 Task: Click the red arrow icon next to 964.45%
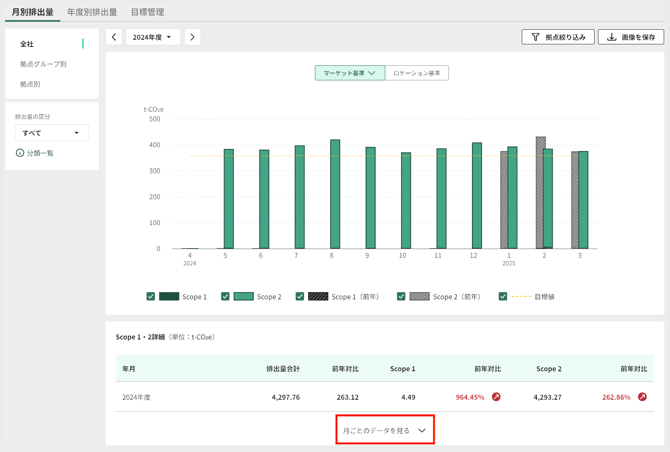pos(496,397)
